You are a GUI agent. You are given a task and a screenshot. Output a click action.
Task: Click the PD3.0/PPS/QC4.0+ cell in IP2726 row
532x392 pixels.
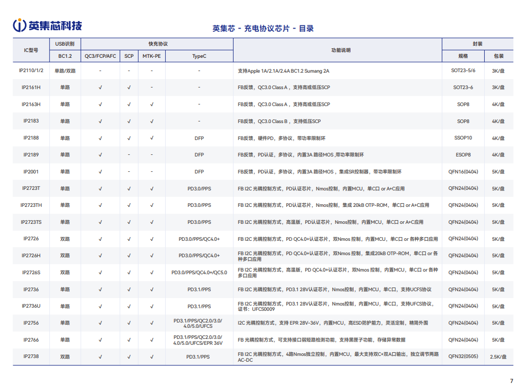click(199, 239)
